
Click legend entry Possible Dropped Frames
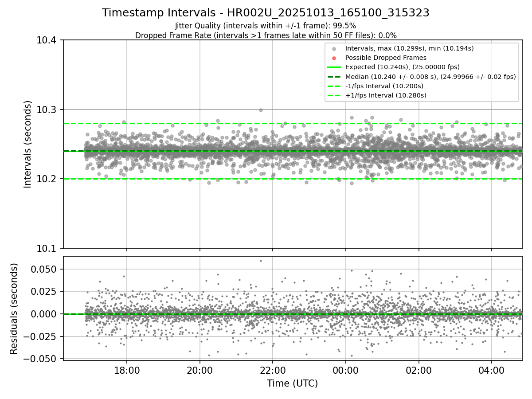tap(386, 58)
